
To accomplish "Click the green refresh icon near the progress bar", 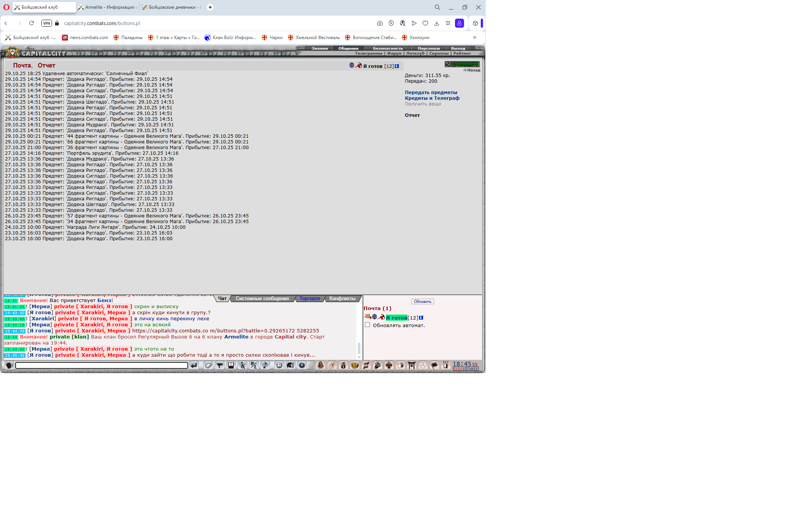I will (x=448, y=64).
